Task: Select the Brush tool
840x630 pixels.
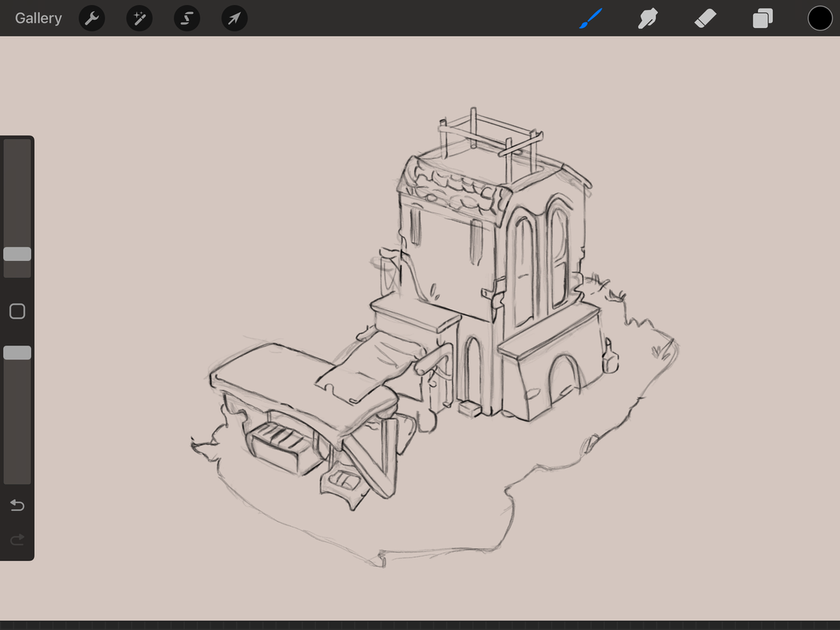Action: [x=591, y=18]
